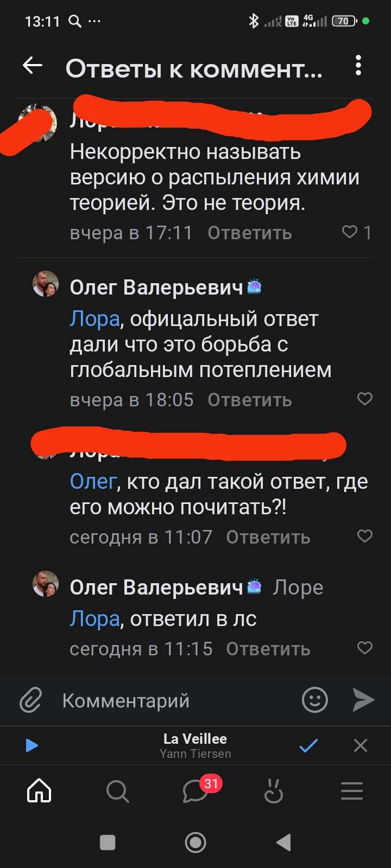
Task: Reply to Oleg's comment from 18:05
Action: (x=250, y=400)
